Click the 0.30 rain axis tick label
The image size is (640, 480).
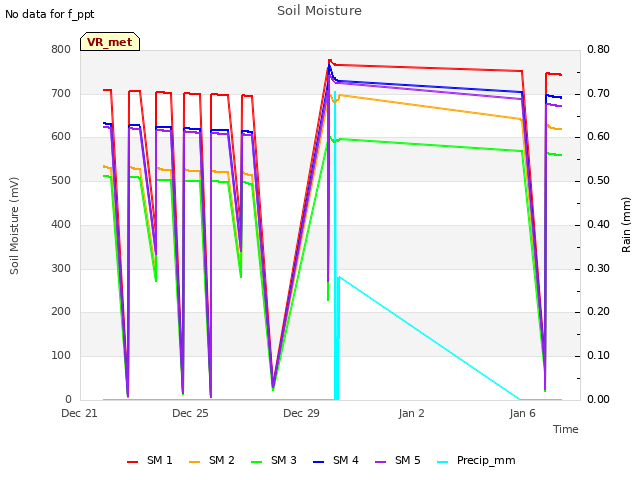pyautogui.click(x=598, y=269)
